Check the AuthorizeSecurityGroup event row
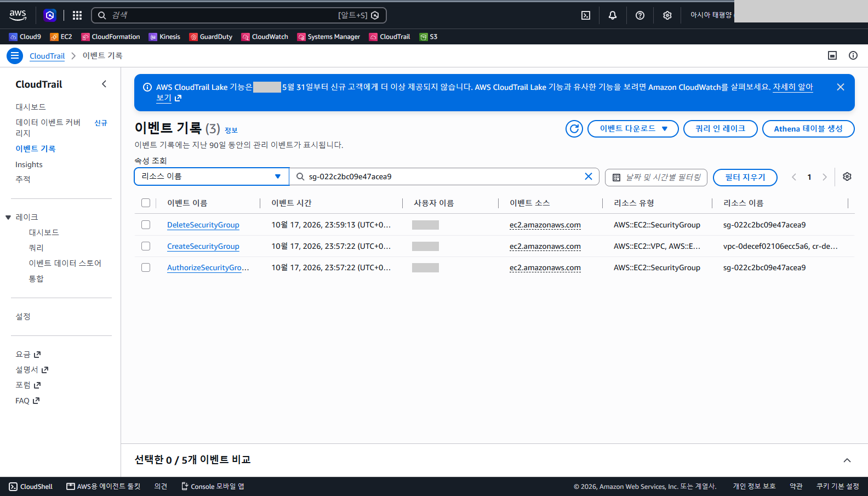 click(x=146, y=267)
